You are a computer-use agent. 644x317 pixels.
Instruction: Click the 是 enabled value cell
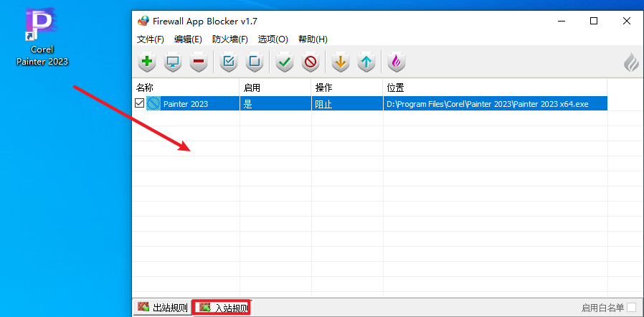pos(275,104)
